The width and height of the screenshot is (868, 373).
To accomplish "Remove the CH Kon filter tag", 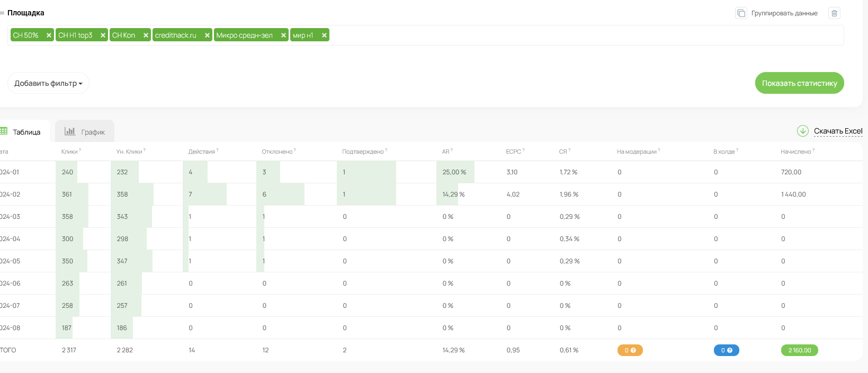I will pos(146,35).
